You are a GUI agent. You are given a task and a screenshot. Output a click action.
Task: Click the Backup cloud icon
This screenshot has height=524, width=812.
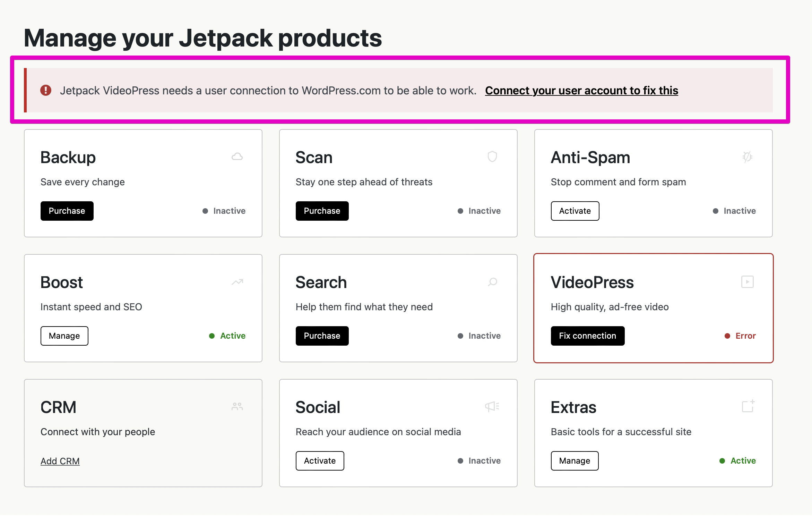click(x=237, y=157)
